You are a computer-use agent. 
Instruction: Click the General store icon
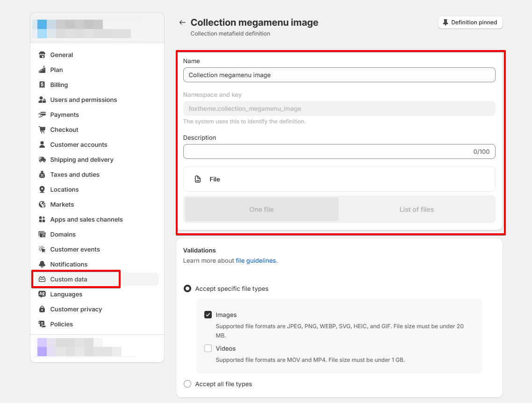[x=42, y=55]
